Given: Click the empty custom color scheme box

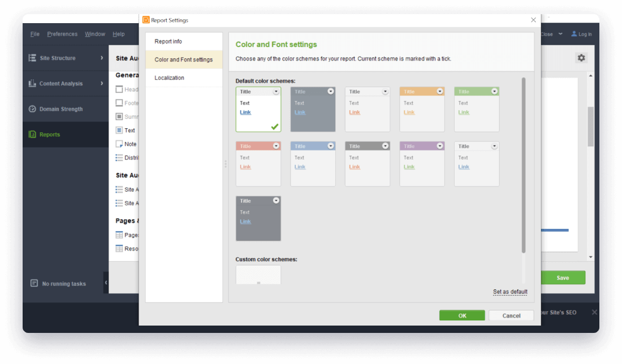Looking at the screenshot, I should pos(258,275).
